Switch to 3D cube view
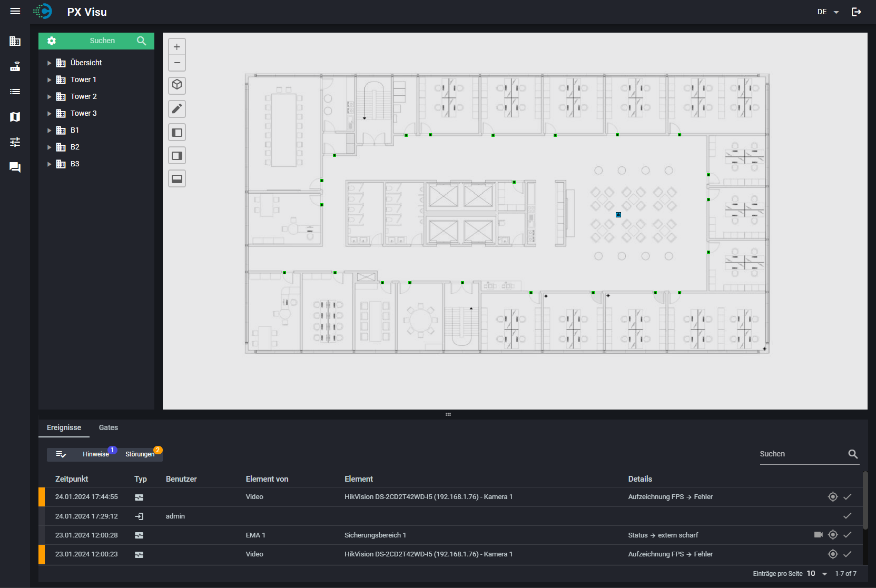876x588 pixels. point(177,85)
